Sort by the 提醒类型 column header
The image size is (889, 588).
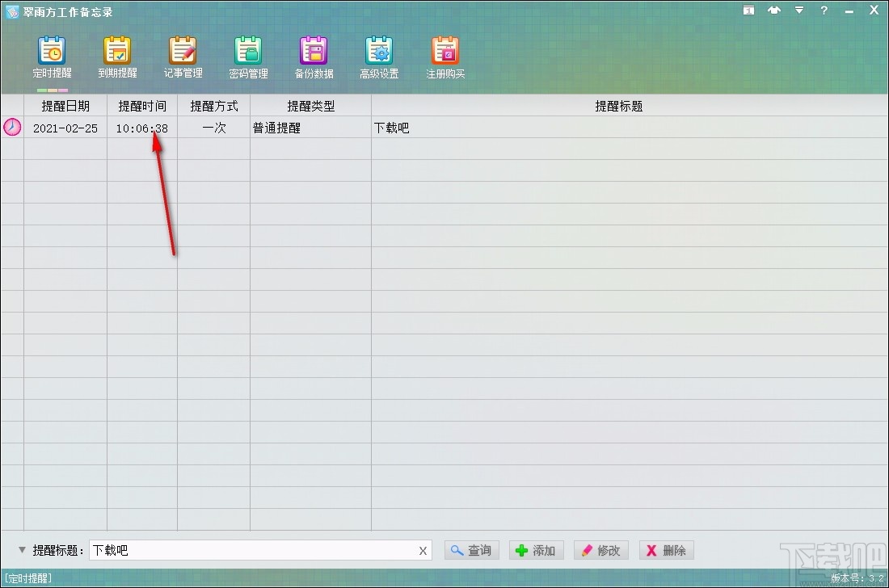pos(310,106)
